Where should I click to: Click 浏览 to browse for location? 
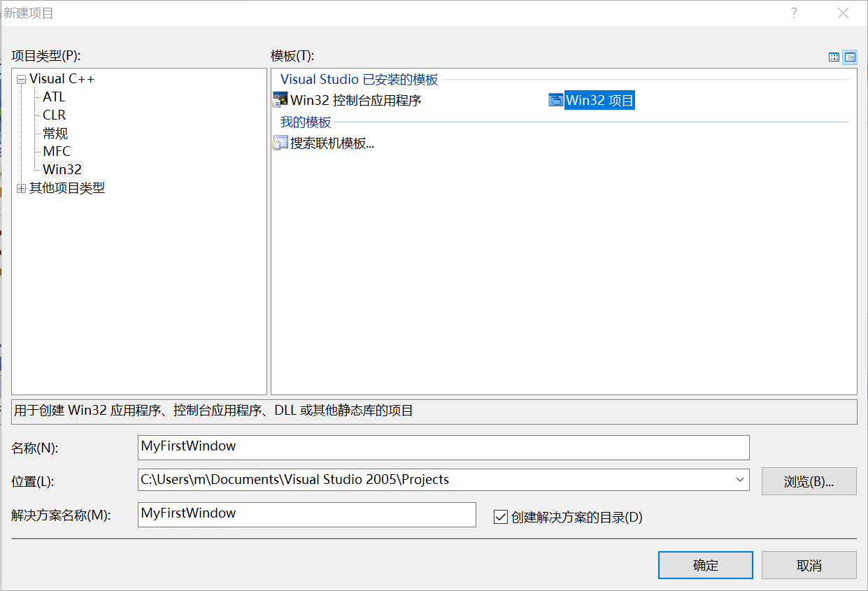click(x=809, y=481)
